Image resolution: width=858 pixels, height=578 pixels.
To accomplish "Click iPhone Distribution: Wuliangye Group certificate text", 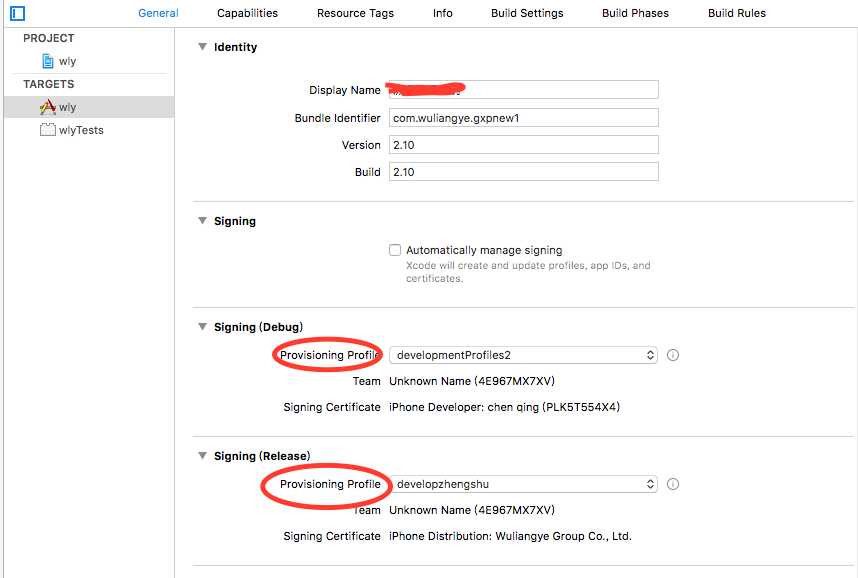I will click(510, 536).
